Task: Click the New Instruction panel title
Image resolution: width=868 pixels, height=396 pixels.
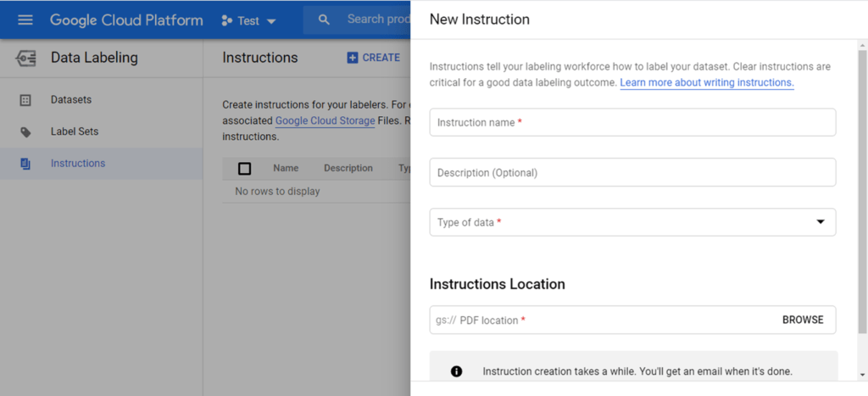Action: (x=480, y=20)
